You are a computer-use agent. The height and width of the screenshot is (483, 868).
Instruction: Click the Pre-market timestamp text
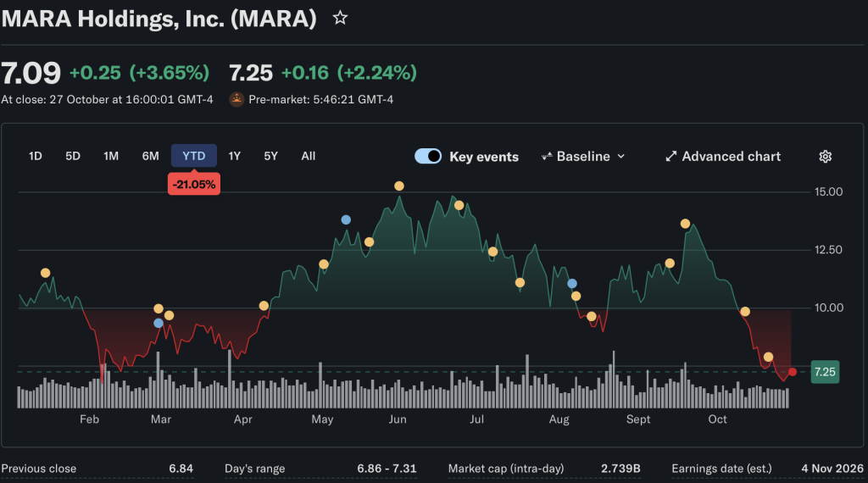coord(321,100)
